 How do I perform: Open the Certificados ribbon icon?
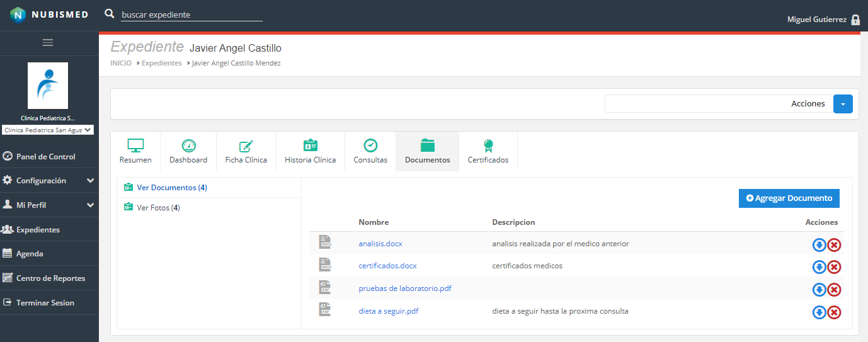point(488,145)
